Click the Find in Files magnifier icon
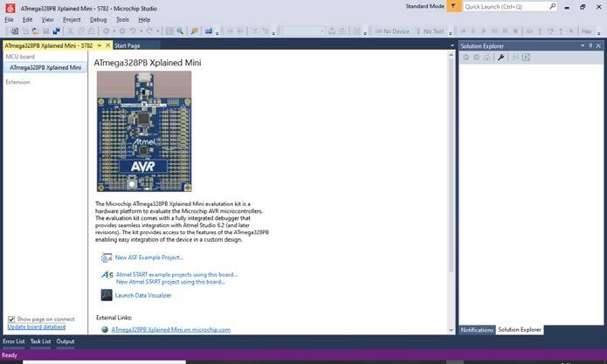The height and width of the screenshot is (364, 607). click(x=180, y=31)
